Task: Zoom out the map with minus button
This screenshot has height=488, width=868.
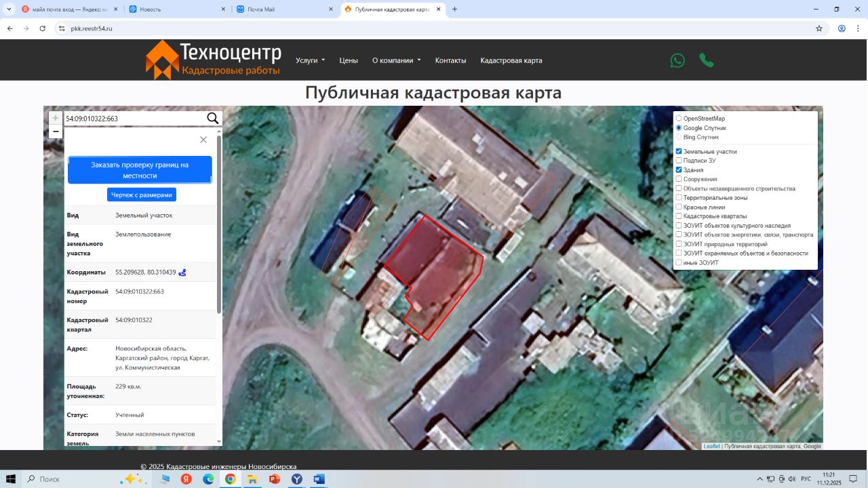Action: [56, 131]
